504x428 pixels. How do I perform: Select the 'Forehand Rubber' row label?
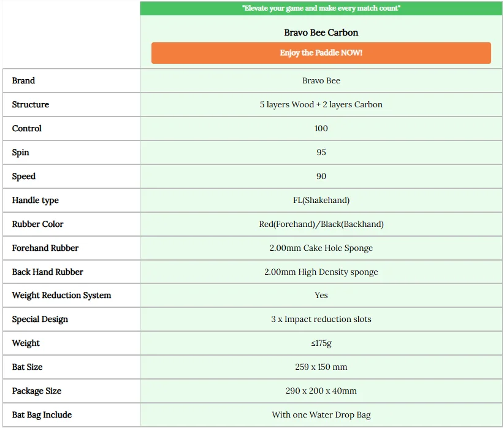[x=45, y=248]
